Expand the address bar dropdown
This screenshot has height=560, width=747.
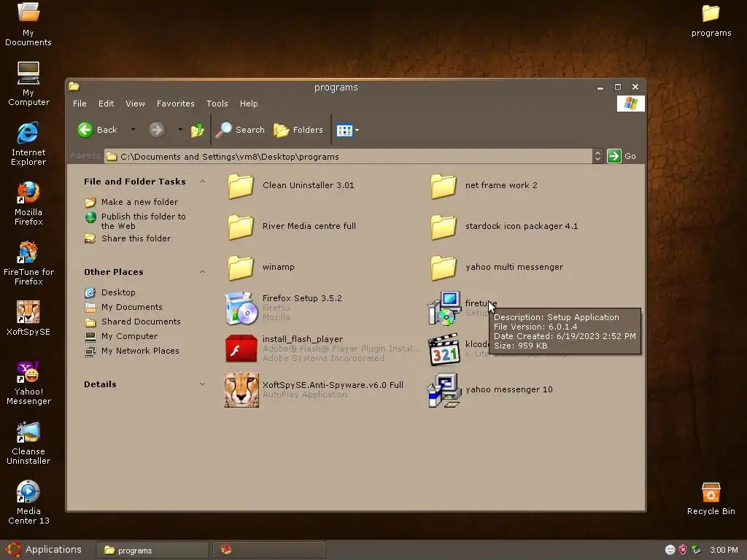pyautogui.click(x=597, y=156)
